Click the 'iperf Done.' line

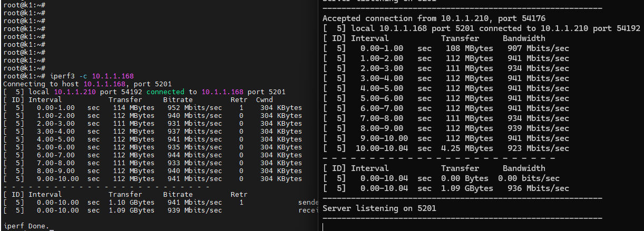click(26, 226)
